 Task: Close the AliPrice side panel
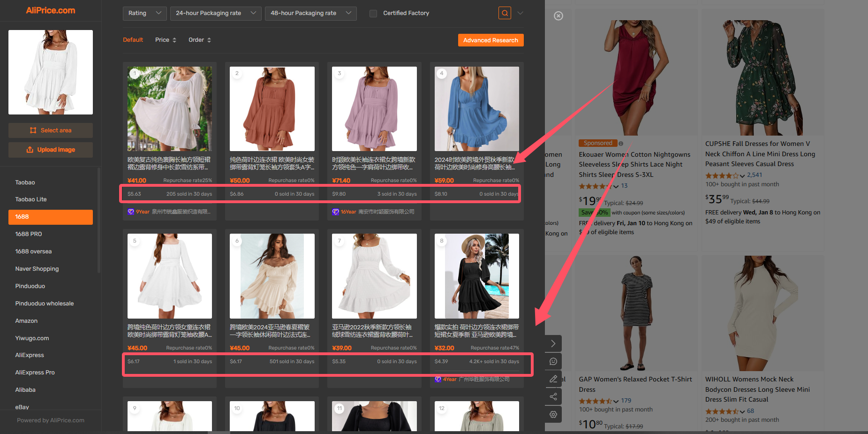pos(559,16)
